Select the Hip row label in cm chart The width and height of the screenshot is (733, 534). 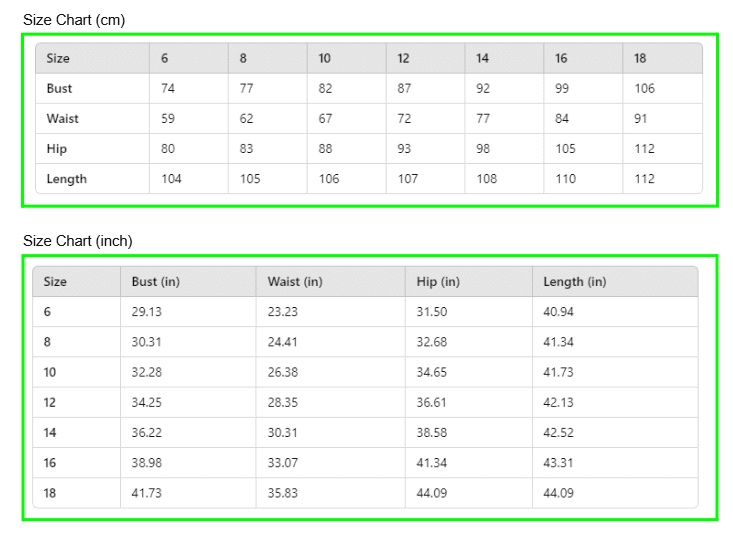coord(55,149)
